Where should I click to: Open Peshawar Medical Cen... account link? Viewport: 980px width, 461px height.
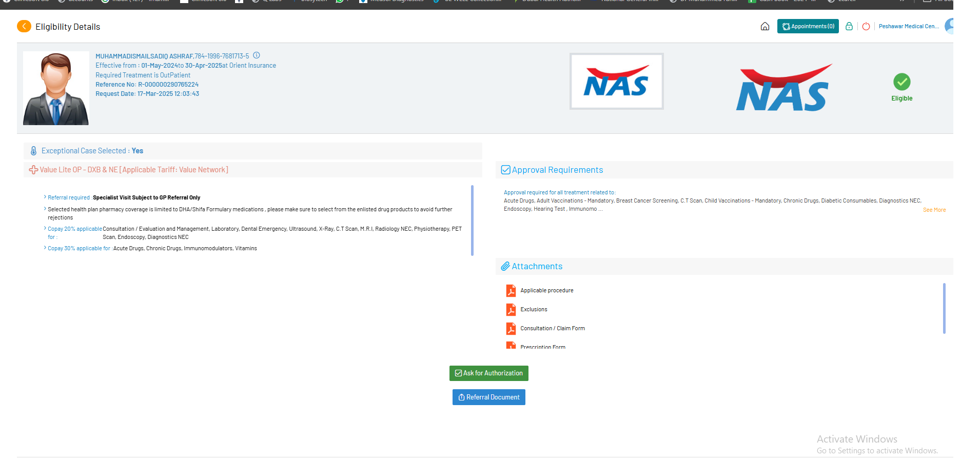[909, 26]
